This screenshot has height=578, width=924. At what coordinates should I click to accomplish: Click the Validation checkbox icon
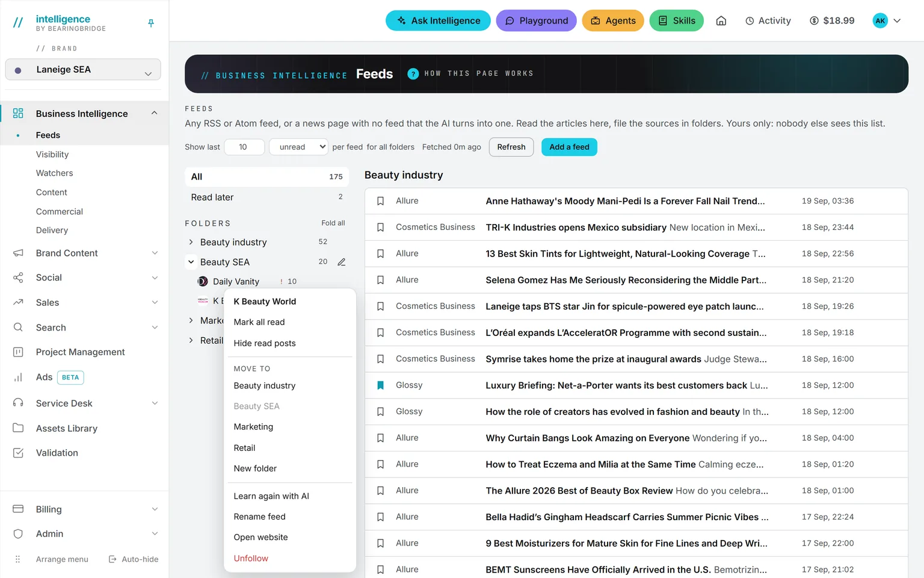click(18, 453)
